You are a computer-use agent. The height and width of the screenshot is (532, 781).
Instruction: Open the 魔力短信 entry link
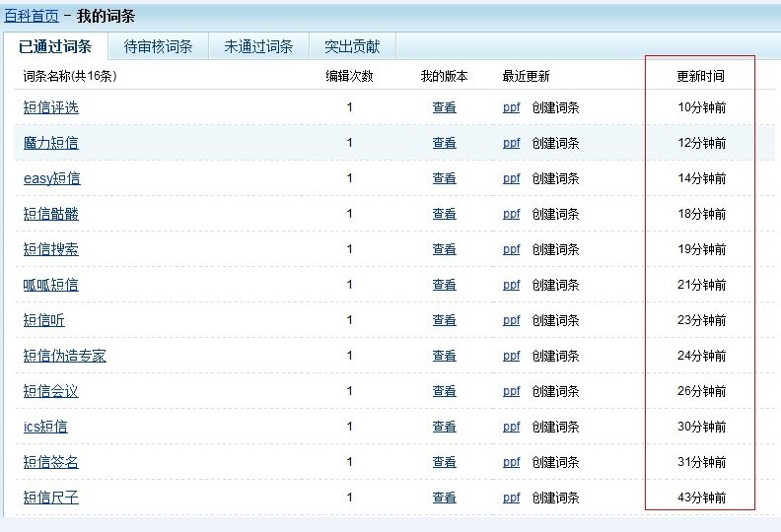(50, 143)
